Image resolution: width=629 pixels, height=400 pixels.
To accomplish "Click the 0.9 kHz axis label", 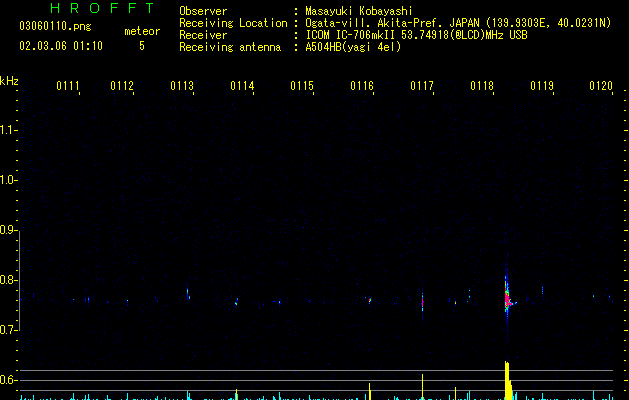I will (8, 230).
